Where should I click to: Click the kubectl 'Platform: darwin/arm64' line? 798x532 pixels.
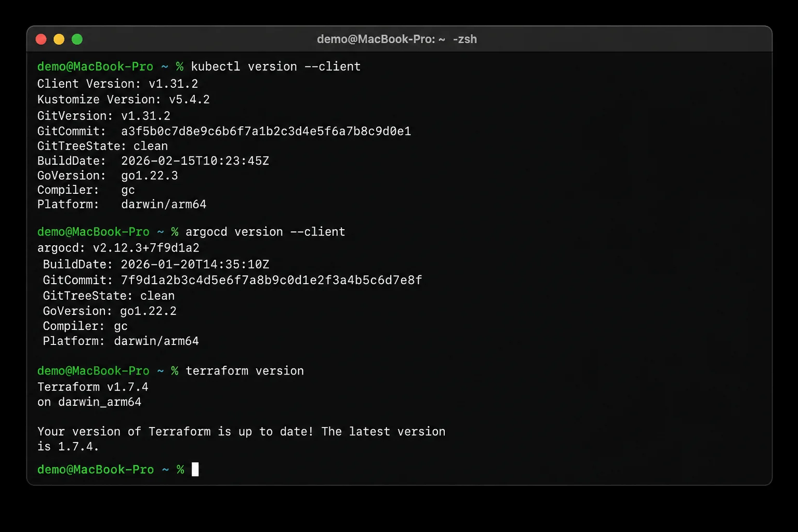point(122,205)
